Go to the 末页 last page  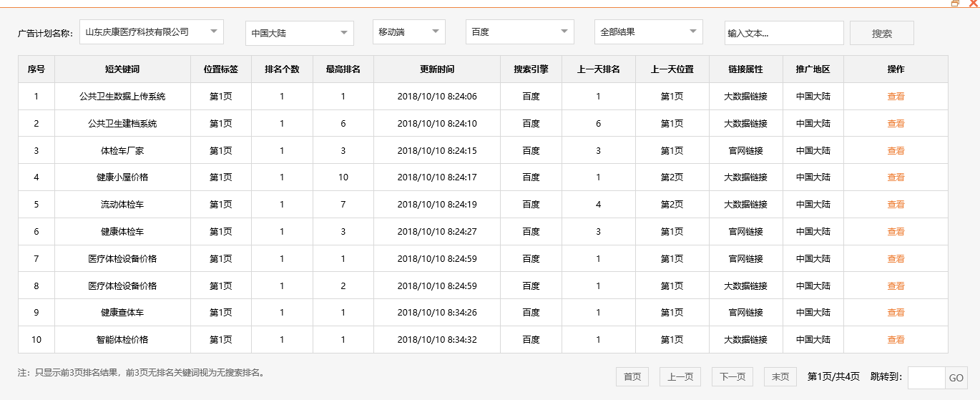coord(780,377)
